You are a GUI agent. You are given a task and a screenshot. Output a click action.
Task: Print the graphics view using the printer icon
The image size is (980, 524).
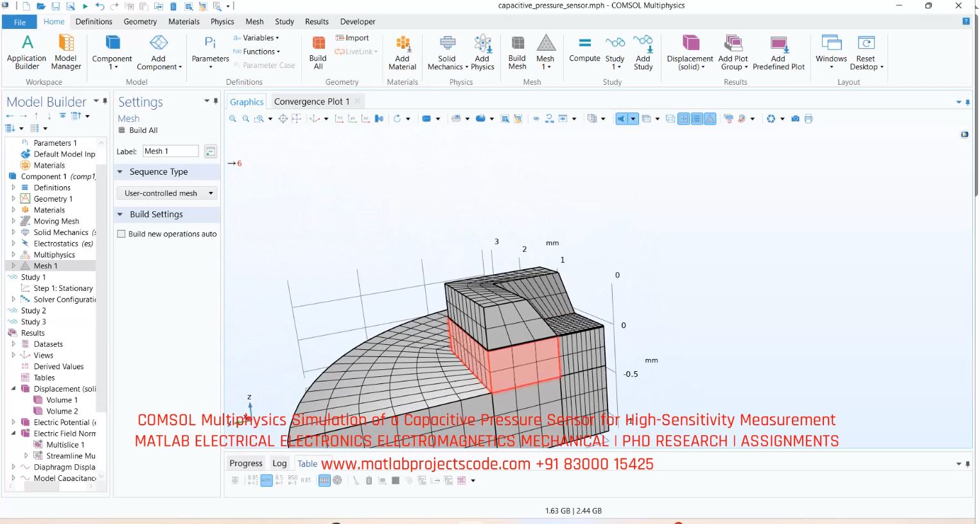click(x=808, y=119)
